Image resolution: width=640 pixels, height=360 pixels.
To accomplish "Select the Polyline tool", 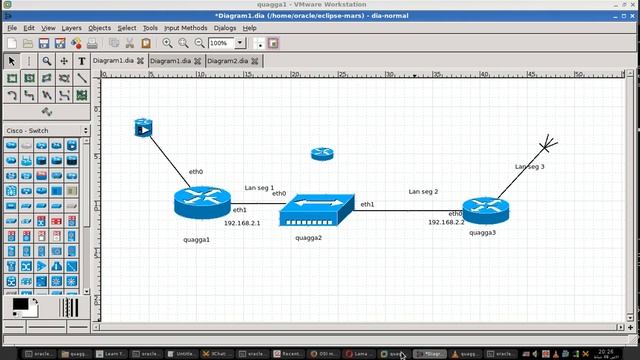I will (x=47, y=96).
